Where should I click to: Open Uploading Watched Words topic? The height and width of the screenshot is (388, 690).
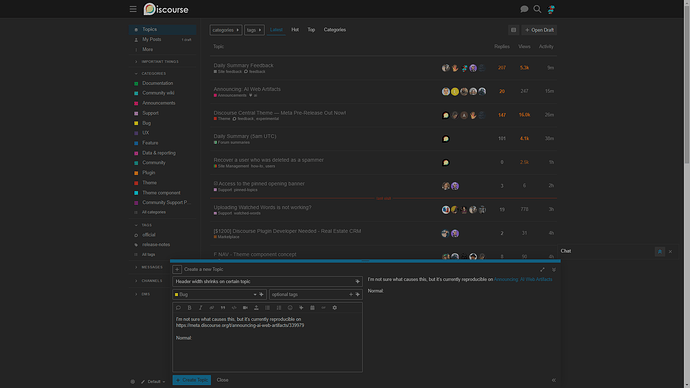coord(262,207)
